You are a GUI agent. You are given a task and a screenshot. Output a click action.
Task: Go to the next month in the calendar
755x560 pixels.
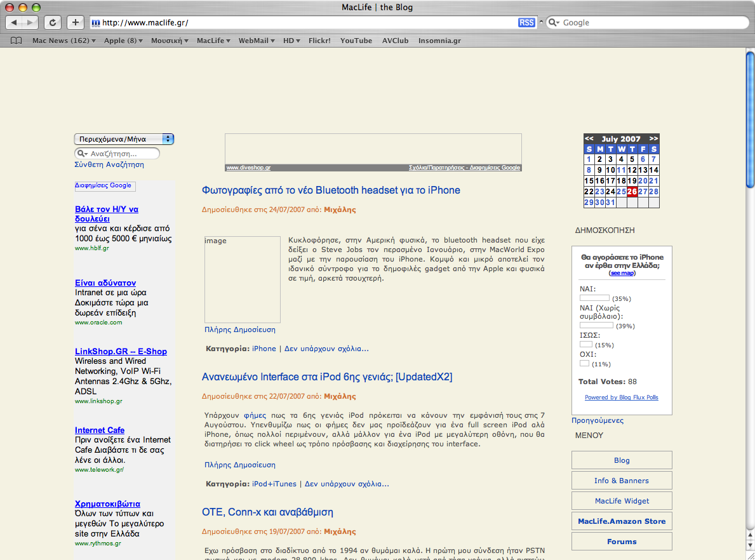click(x=653, y=138)
